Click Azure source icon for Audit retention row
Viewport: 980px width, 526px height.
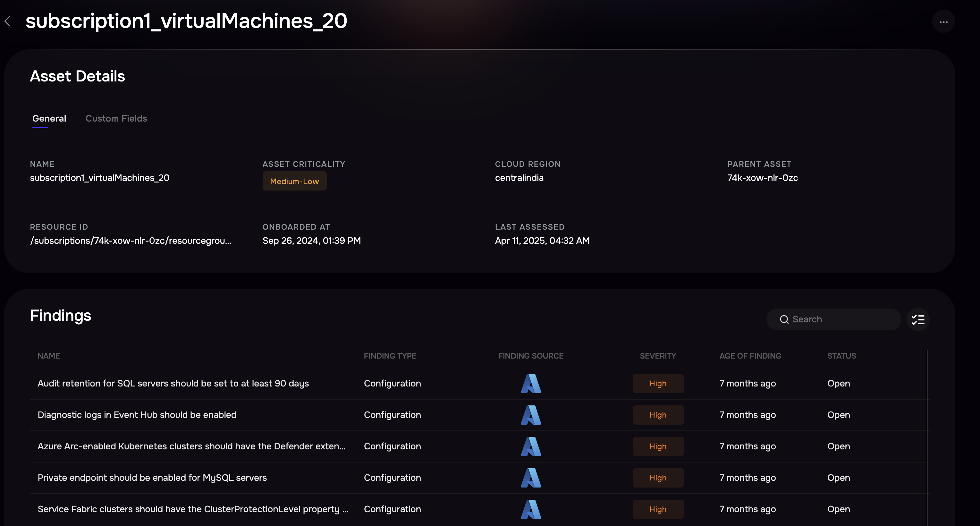[531, 383]
